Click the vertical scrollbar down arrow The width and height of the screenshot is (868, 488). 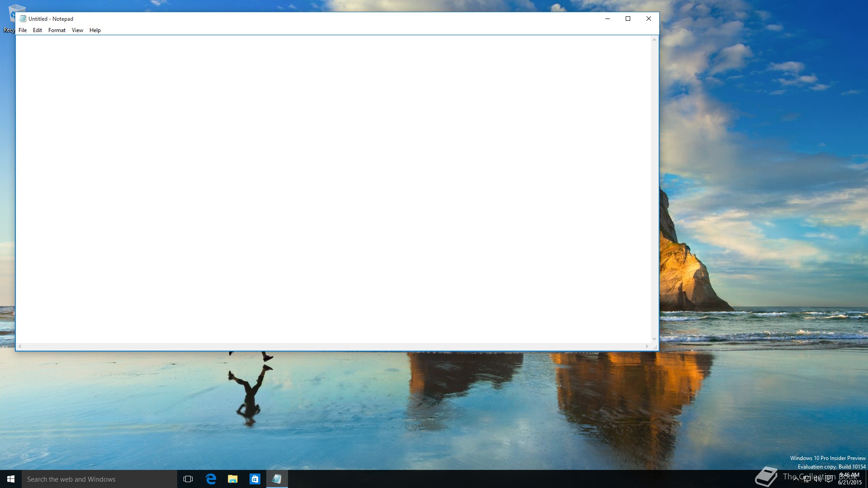(x=654, y=339)
